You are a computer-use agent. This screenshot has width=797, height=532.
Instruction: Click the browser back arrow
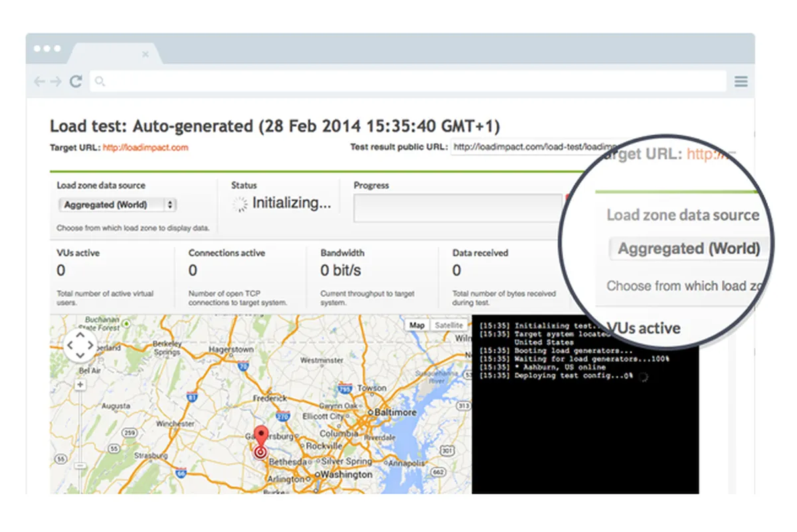(x=39, y=82)
